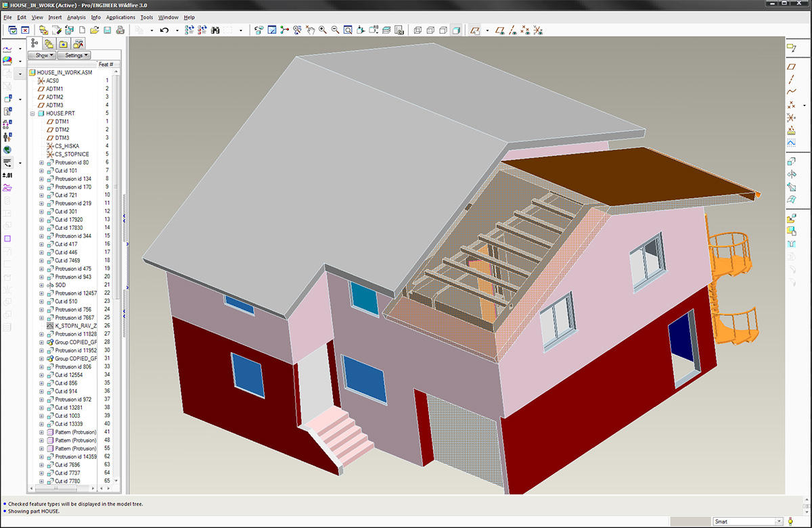The width and height of the screenshot is (812, 528).
Task: Click the Zoom In magnifier icon
Action: coord(322,30)
